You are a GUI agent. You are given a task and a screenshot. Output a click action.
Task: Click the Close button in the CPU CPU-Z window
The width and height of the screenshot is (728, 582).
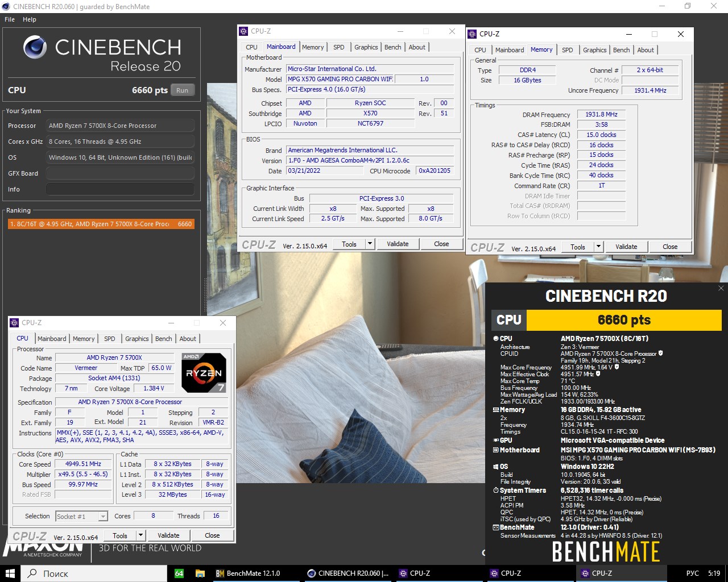pyautogui.click(x=212, y=535)
